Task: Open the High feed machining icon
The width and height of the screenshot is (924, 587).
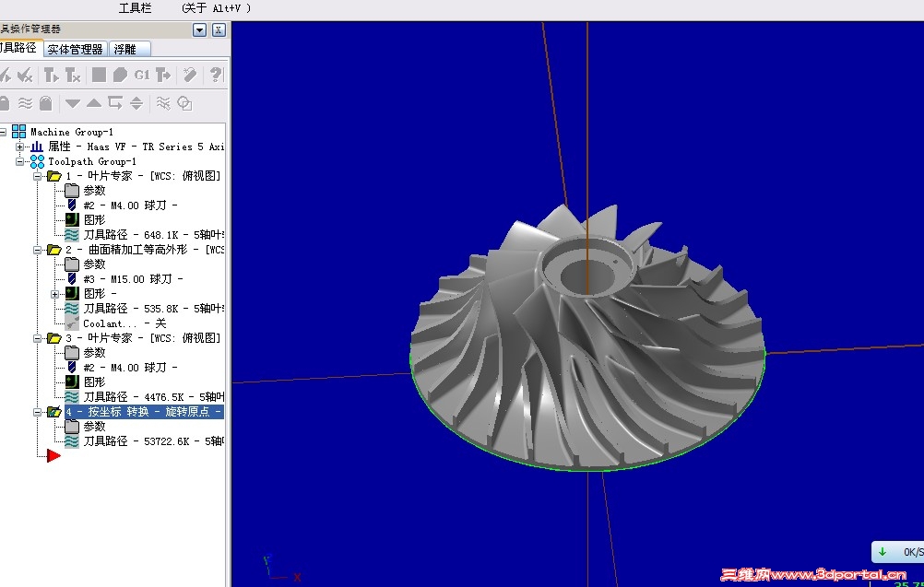Action: pyautogui.click(x=163, y=75)
